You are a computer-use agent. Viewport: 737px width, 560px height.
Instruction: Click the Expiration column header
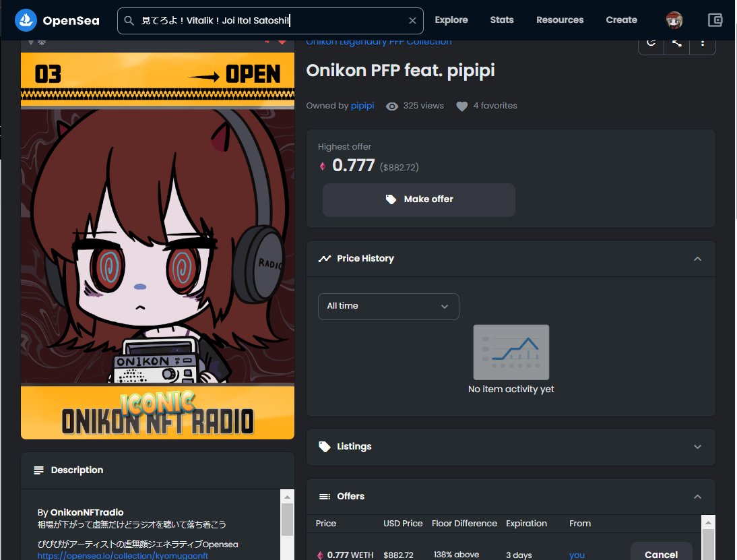pyautogui.click(x=526, y=524)
